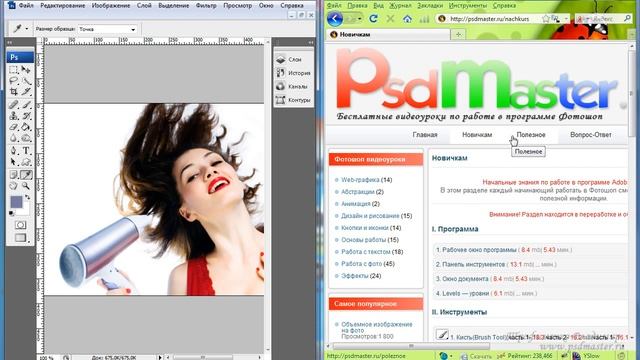The height and width of the screenshot is (360, 640).
Task: Select the Custom Shape tool
Action: point(26,162)
